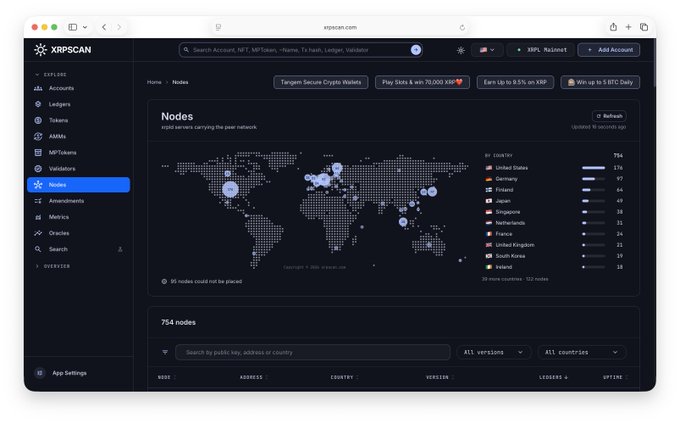
Task: Click the icon right of sidebar Search
Action: coord(120,249)
